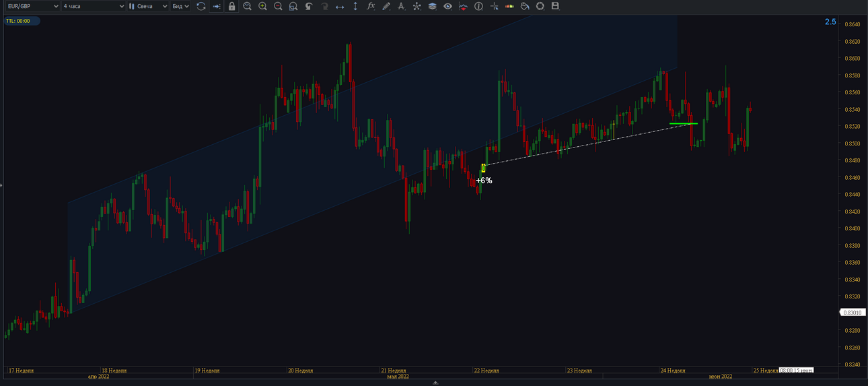The width and height of the screenshot is (868, 386).
Task: Click the green horizontal level line
Action: 684,123
